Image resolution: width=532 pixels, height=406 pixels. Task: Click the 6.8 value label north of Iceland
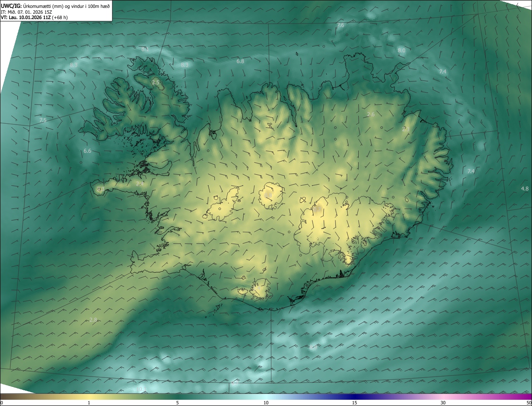[x=240, y=61]
